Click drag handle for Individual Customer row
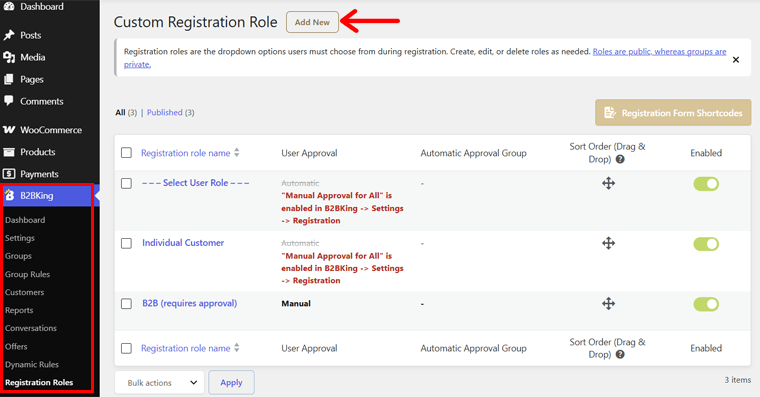Image resolution: width=760 pixels, height=397 pixels. [x=608, y=243]
